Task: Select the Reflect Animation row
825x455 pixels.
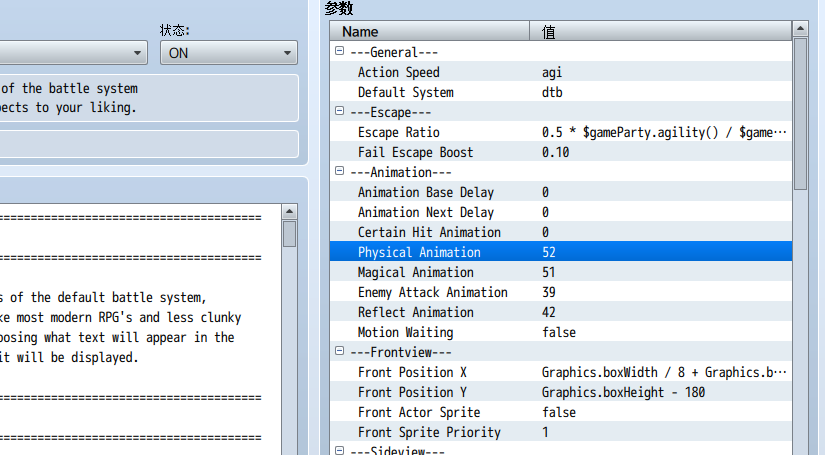Action: click(561, 312)
